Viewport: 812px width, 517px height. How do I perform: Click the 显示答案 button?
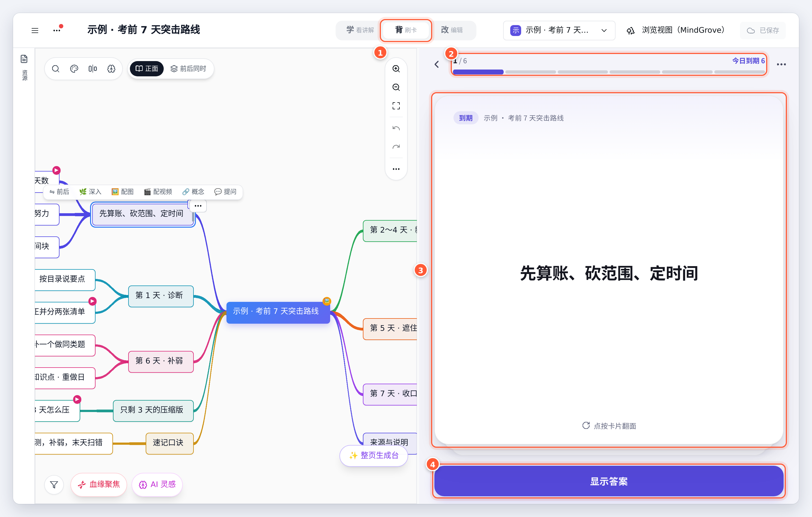pos(609,481)
